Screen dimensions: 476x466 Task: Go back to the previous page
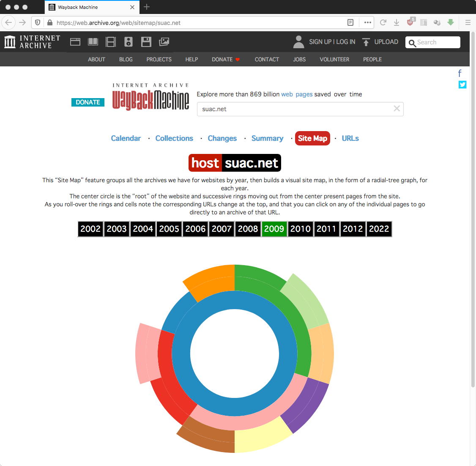pos(9,22)
